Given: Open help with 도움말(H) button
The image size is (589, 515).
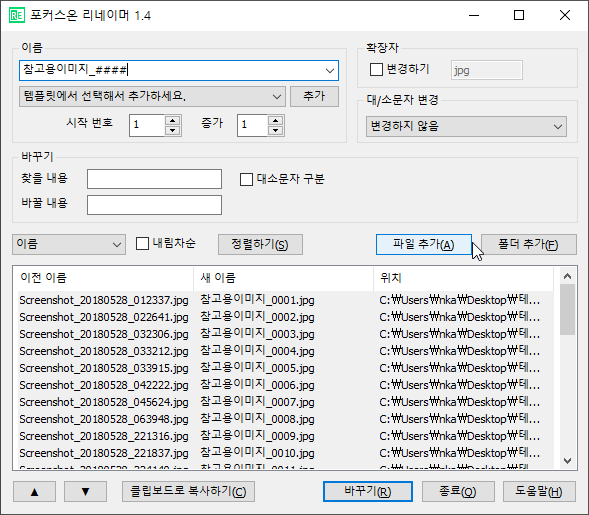Looking at the screenshot, I should point(539,492).
